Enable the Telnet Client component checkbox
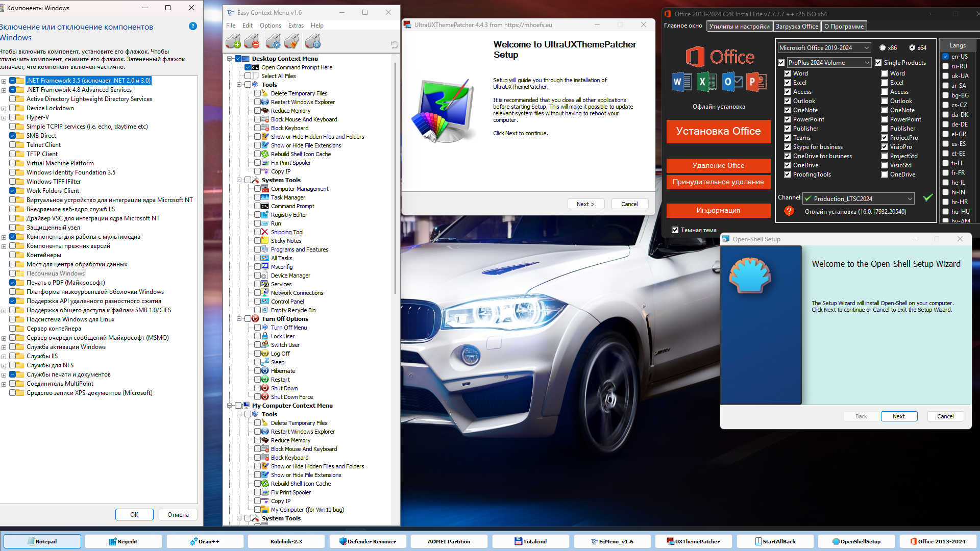This screenshot has width=980, height=551. pos(13,145)
